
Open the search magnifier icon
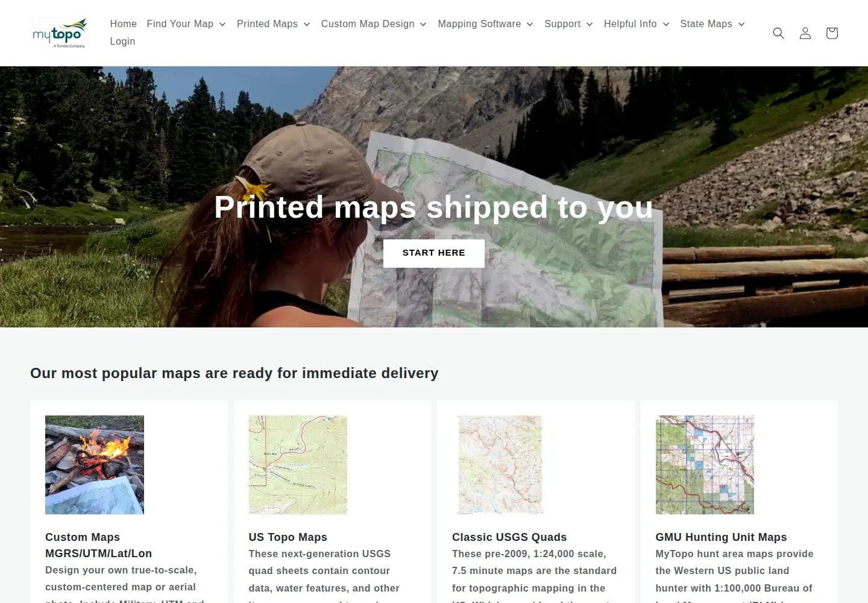[779, 33]
